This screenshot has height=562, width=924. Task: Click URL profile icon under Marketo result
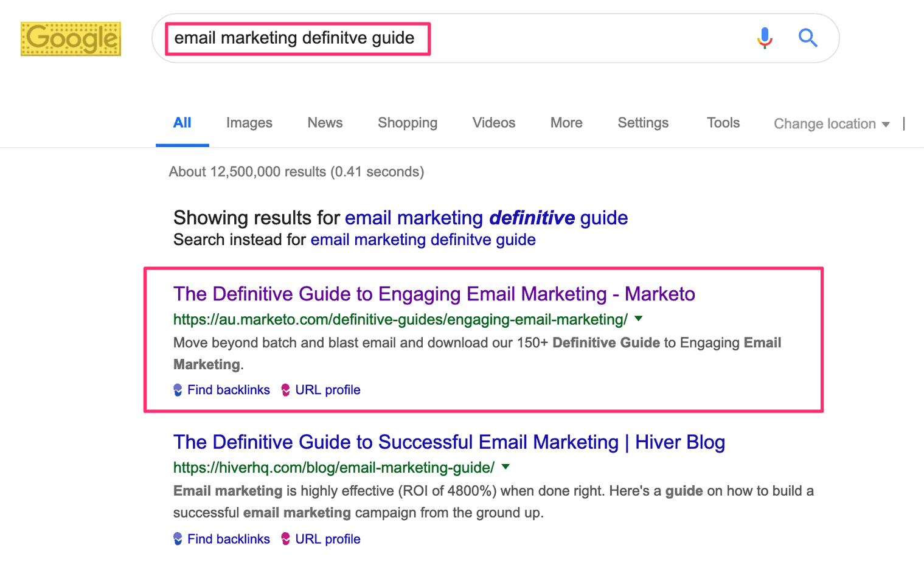[x=285, y=390]
